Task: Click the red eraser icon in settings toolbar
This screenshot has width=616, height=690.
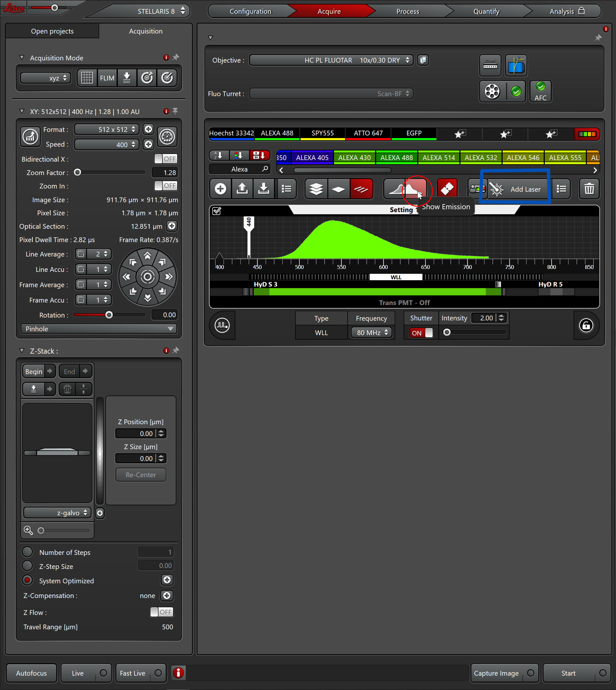Action: point(447,189)
